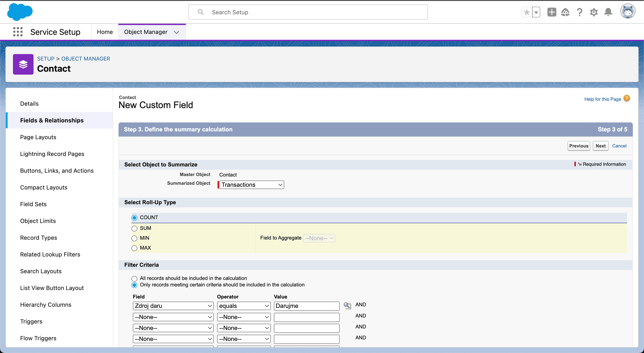
Task: Open the Trailhead guidance icon
Action: pyautogui.click(x=565, y=12)
